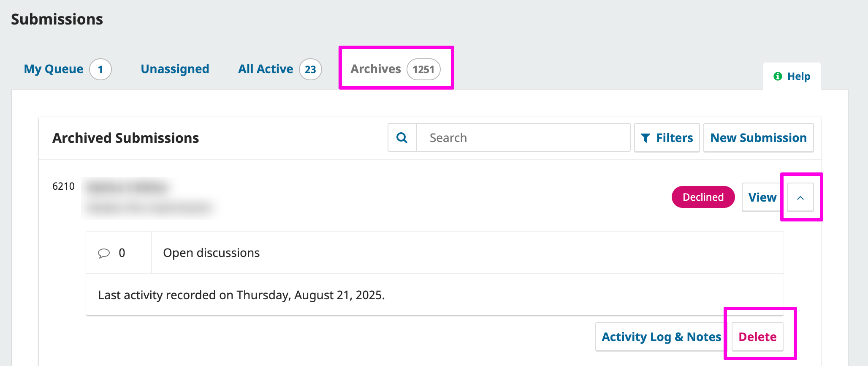The height and width of the screenshot is (366, 868).
Task: Click the funnel icon on Filters
Action: click(x=645, y=138)
